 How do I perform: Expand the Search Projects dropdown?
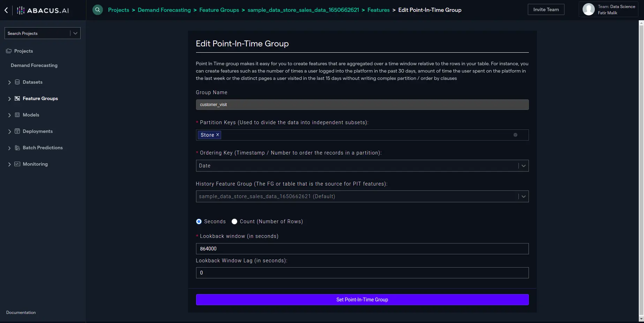[75, 33]
